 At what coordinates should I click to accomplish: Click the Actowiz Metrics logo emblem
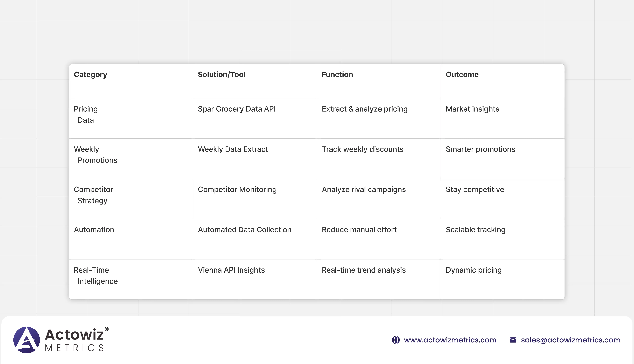click(x=27, y=340)
